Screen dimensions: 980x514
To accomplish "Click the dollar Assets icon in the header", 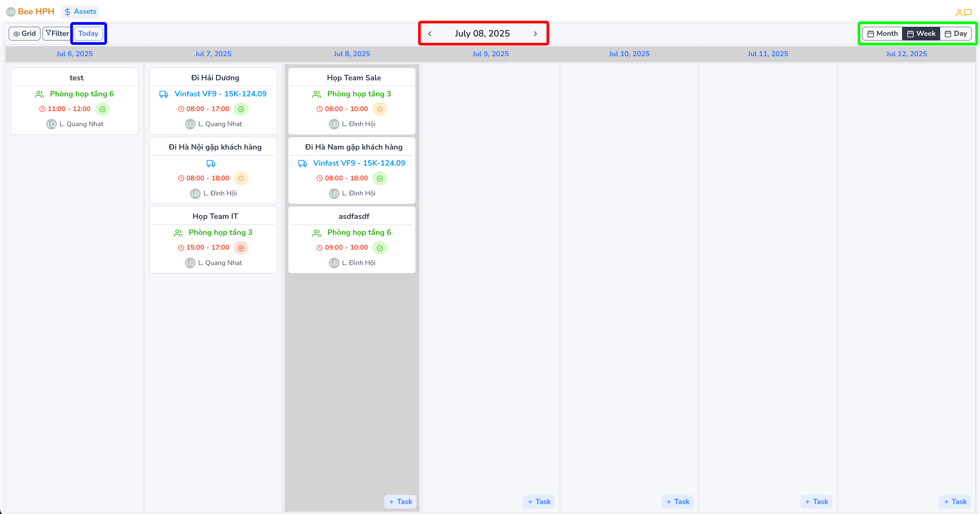I will (67, 11).
